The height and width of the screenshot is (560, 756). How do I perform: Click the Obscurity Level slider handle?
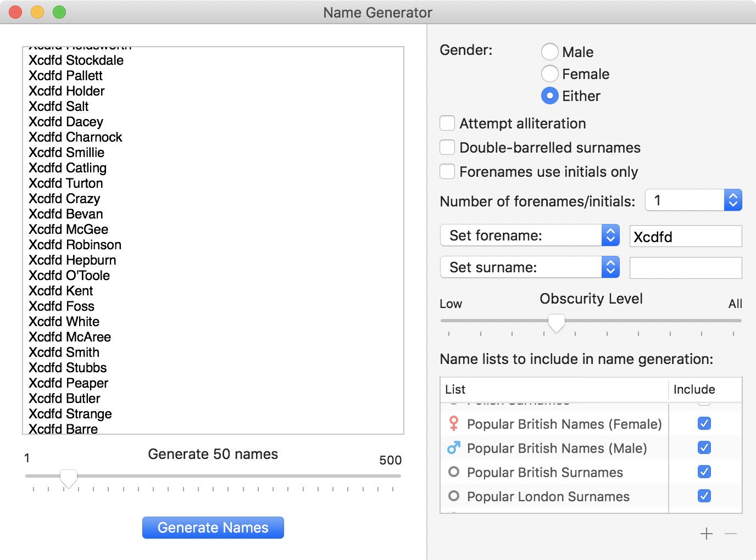(x=557, y=323)
